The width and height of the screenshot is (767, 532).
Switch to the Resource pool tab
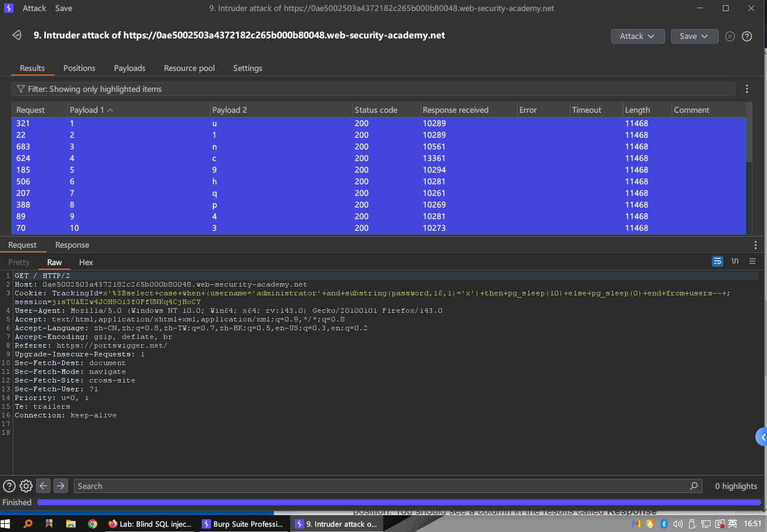coord(190,68)
